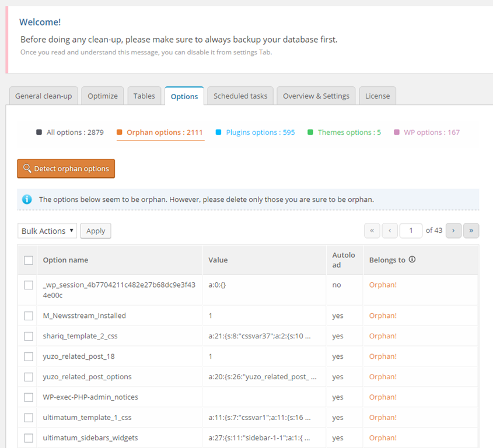The image size is (493, 448).
Task: Click the orange Orphan options color square
Action: pyautogui.click(x=120, y=132)
